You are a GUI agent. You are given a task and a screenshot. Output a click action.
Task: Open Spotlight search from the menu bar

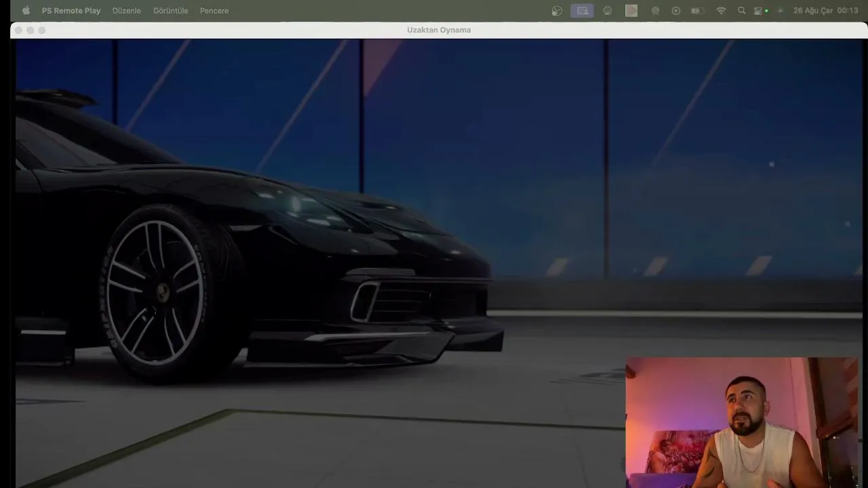point(741,11)
